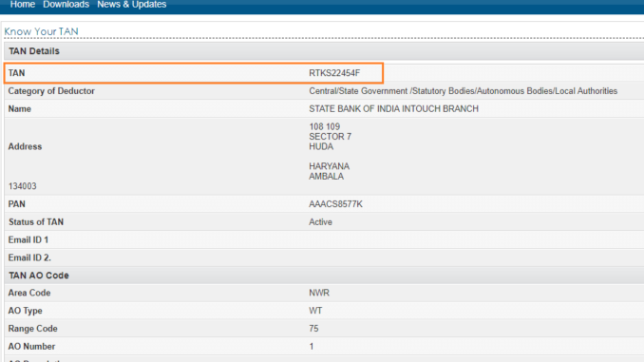Select the AO number value 1
Viewport: 644px width, 362px height.
point(312,347)
